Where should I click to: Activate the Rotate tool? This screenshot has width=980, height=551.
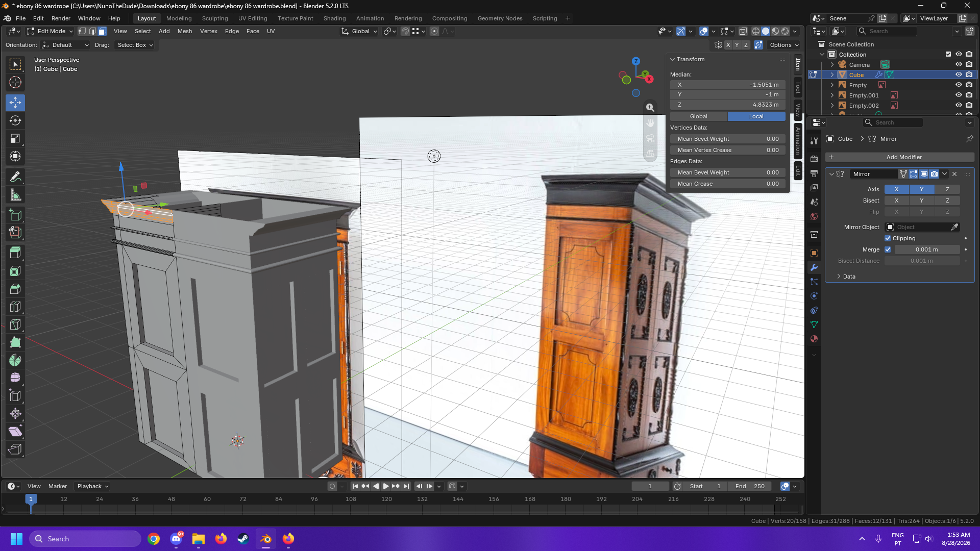pyautogui.click(x=15, y=120)
